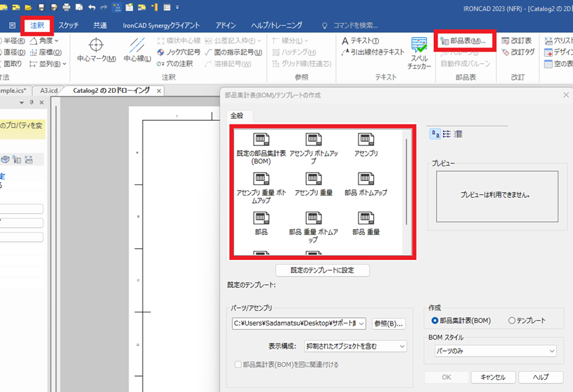Click the 面の指示記号(U) surface symbol tool
Viewport: 573px width, 392px height.
[233, 52]
